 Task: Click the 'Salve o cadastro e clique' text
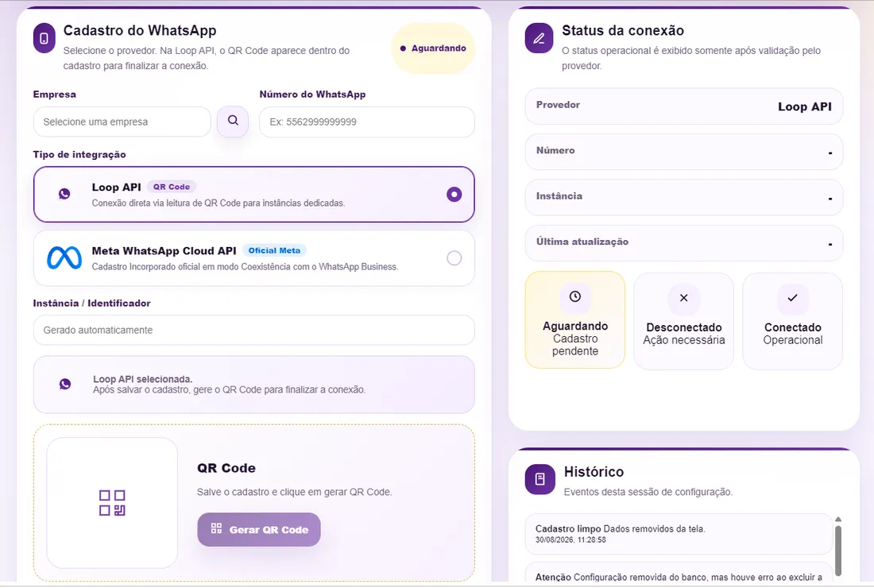(x=294, y=492)
